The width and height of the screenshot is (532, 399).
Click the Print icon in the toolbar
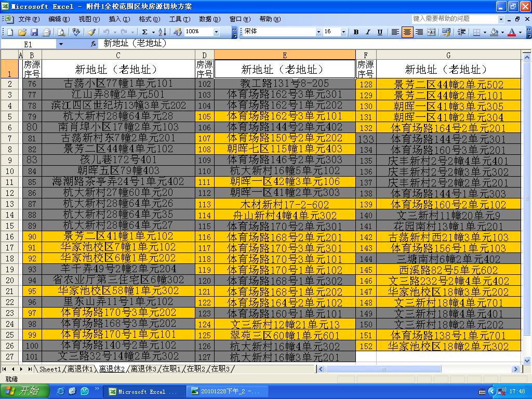click(46, 32)
